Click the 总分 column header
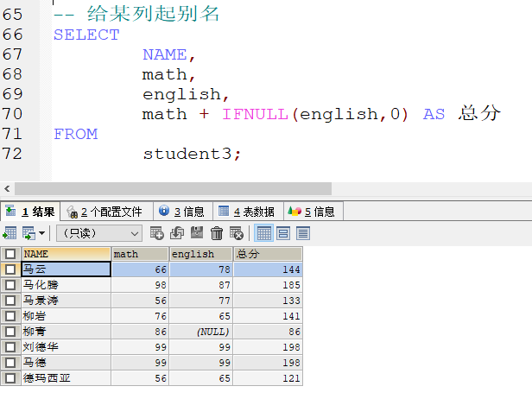 click(x=268, y=254)
